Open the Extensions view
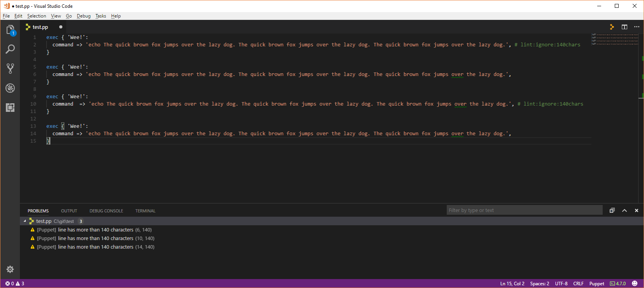 point(10,108)
